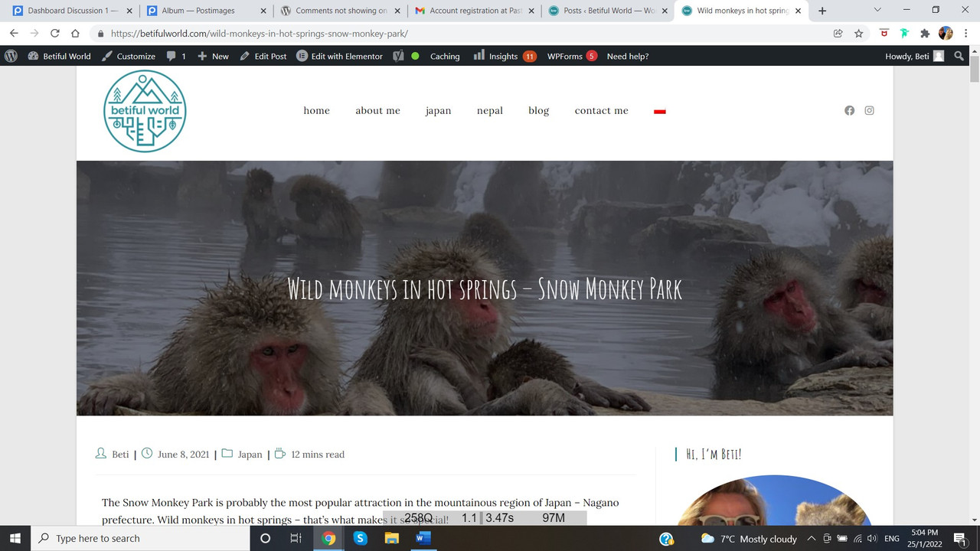This screenshot has height=551, width=980.
Task: Toggle the bookmark star in the address bar
Action: (x=858, y=33)
